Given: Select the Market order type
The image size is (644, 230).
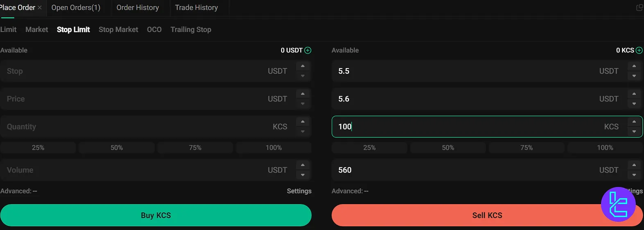Looking at the screenshot, I should click(37, 30).
